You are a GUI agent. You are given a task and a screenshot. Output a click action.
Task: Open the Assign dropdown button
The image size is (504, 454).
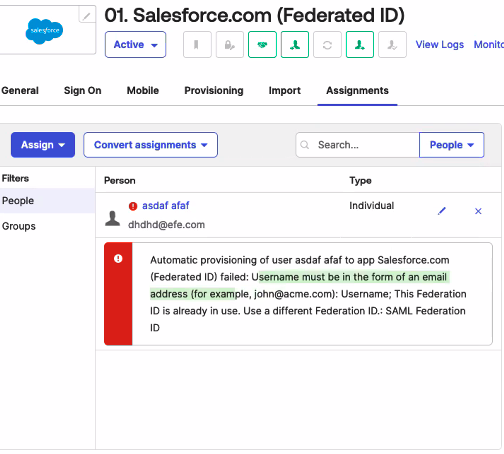pyautogui.click(x=43, y=145)
